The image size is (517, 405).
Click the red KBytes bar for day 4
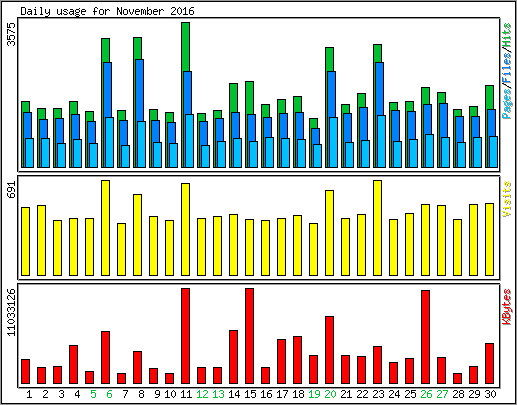(x=74, y=365)
